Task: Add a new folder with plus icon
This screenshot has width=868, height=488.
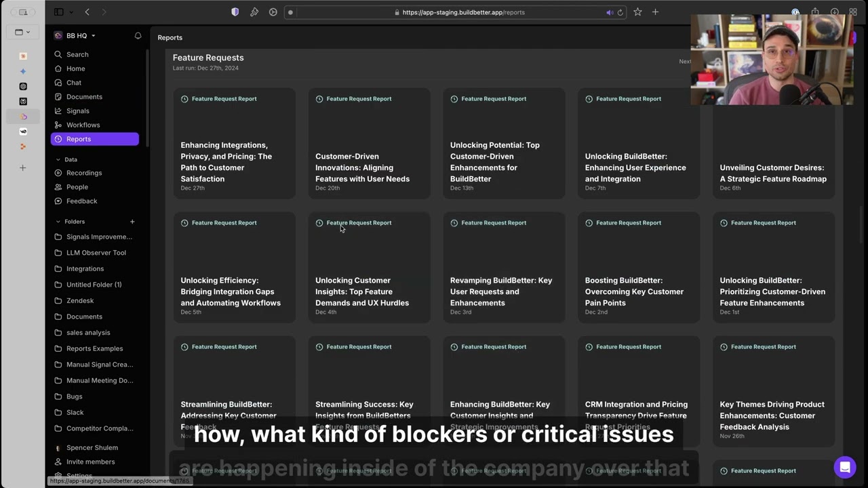Action: point(132,222)
